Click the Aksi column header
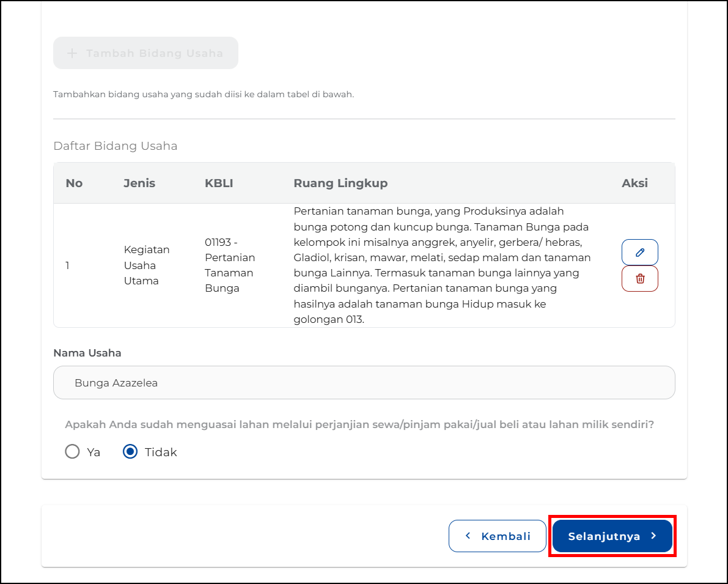 634,183
